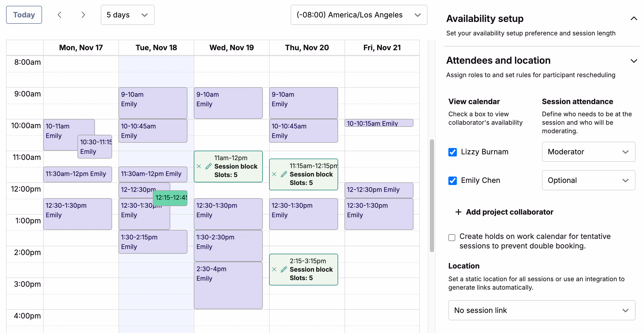The height and width of the screenshot is (333, 644).
Task: Go to next days with right arrow
Action: (83, 15)
